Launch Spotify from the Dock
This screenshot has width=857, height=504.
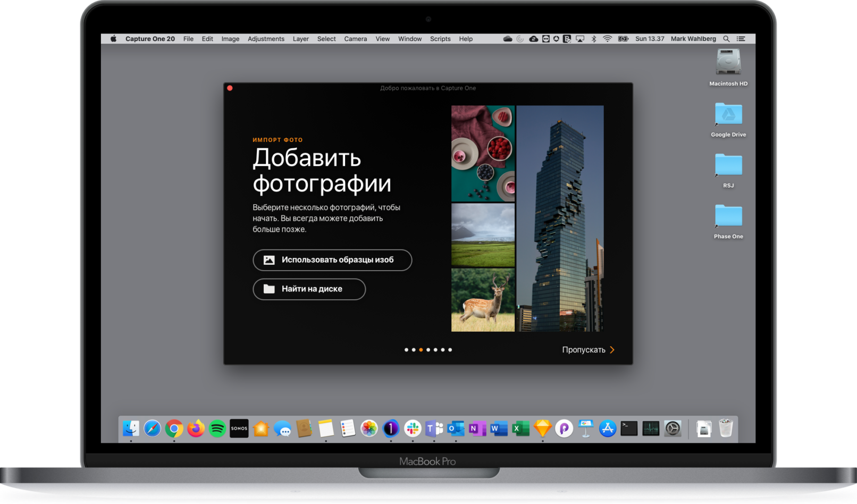217,429
